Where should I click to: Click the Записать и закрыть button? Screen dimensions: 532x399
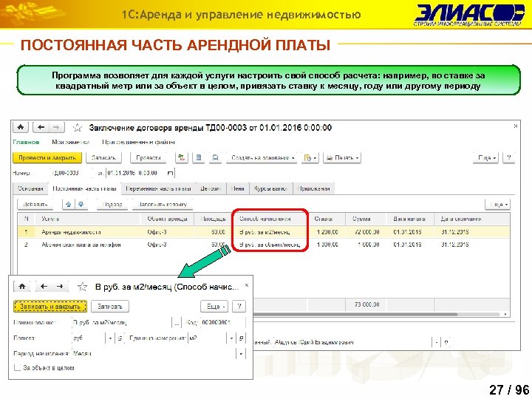tap(50, 307)
